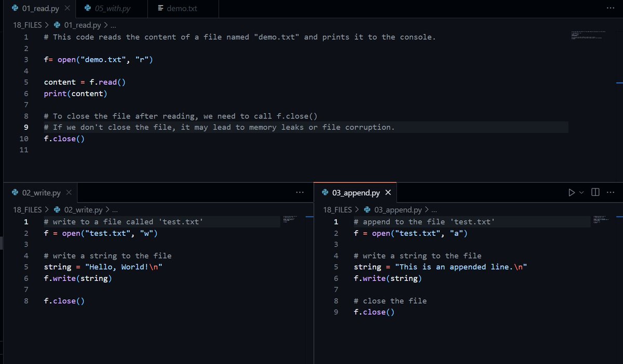This screenshot has height=364, width=623.
Task: Close the 02_write.py tab
Action: click(x=69, y=193)
